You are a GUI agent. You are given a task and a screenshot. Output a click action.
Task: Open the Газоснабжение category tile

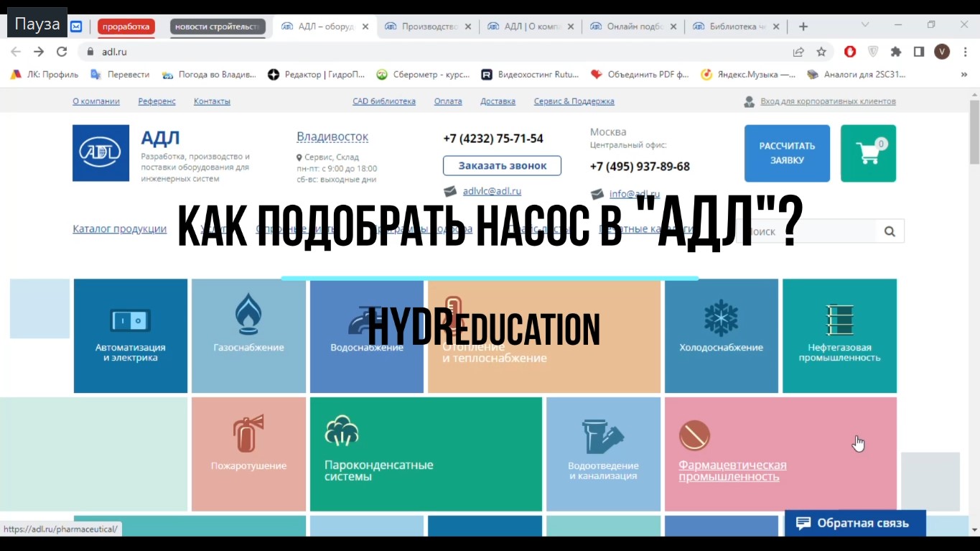pyautogui.click(x=248, y=336)
